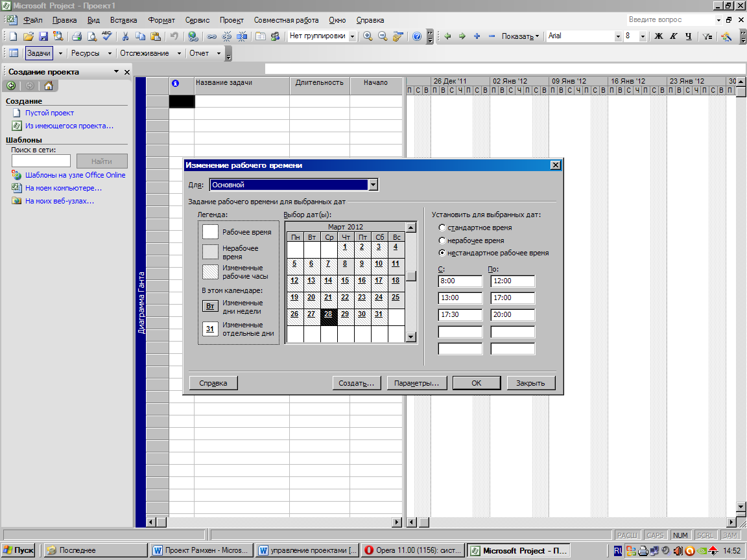Click the Split Task icon
This screenshot has width=747, height=560.
tap(242, 36)
